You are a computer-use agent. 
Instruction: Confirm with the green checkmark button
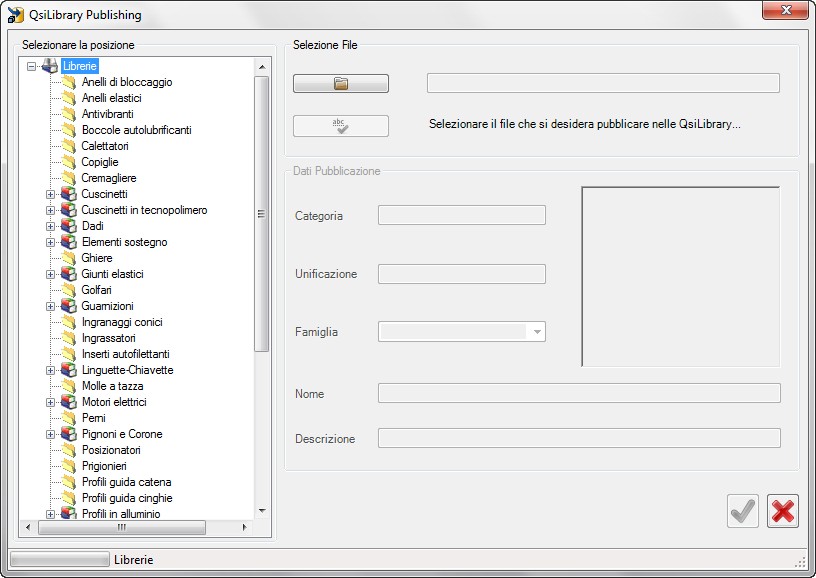click(743, 511)
